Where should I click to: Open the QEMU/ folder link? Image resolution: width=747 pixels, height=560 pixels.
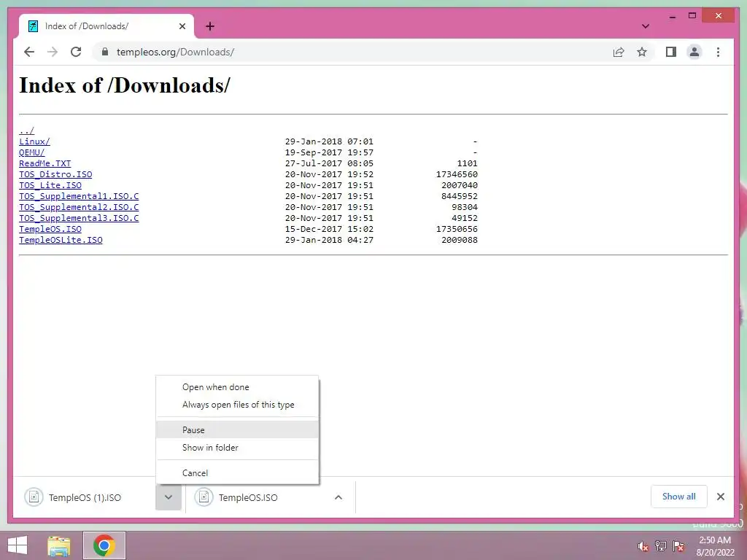(31, 152)
